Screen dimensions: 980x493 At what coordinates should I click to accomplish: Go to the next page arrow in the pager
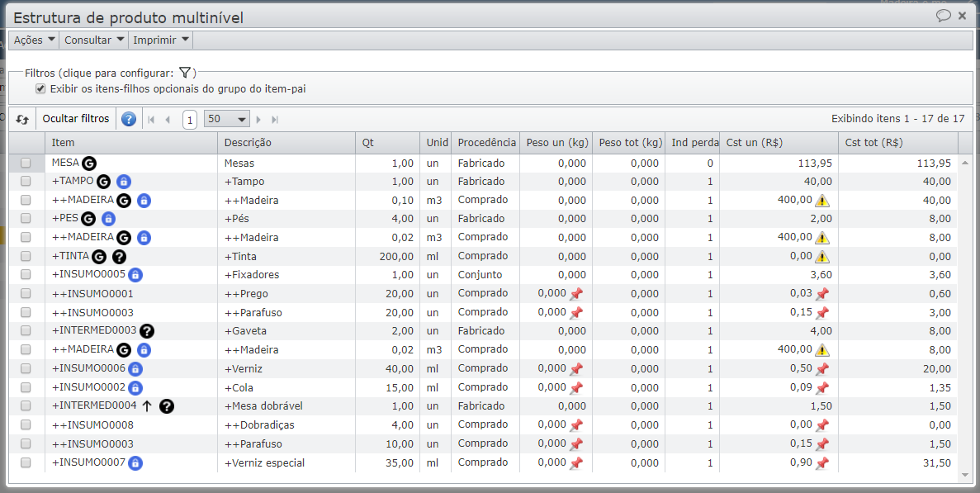point(258,120)
